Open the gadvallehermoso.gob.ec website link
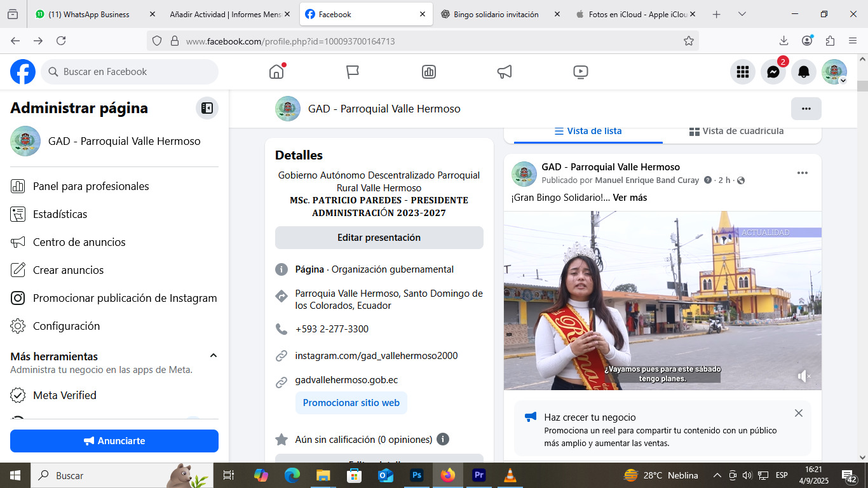Image resolution: width=868 pixels, height=488 pixels. pos(346,380)
